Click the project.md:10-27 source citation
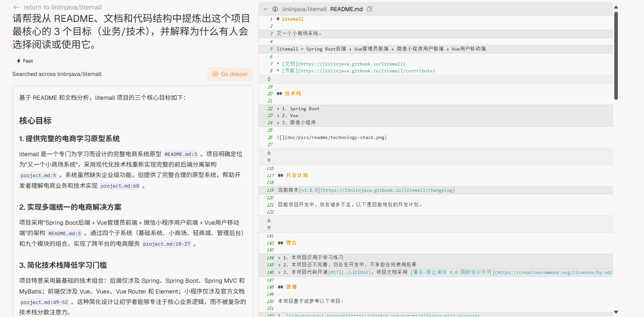The height and width of the screenshot is (317, 644). tap(167, 244)
